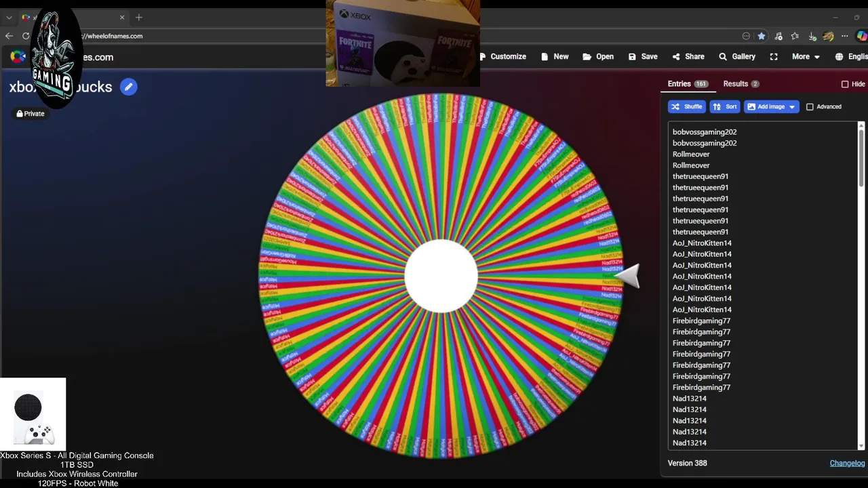Share the wheel

pyautogui.click(x=688, y=57)
